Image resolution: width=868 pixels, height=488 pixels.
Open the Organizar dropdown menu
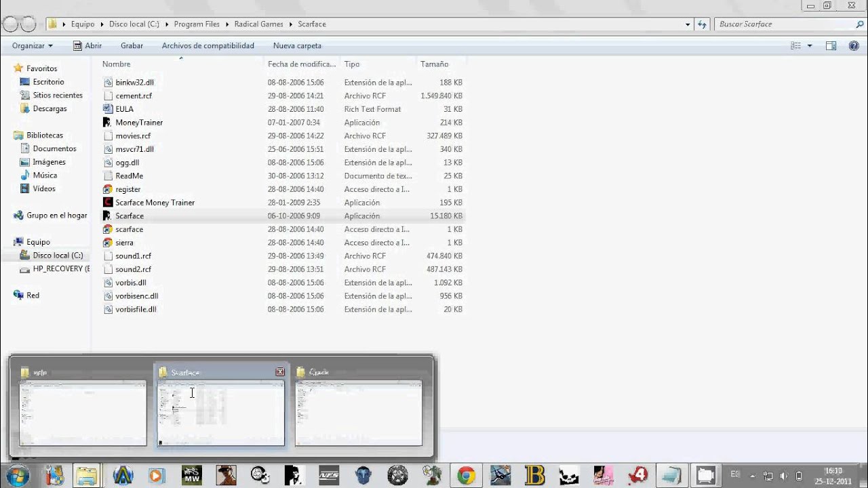[x=32, y=45]
